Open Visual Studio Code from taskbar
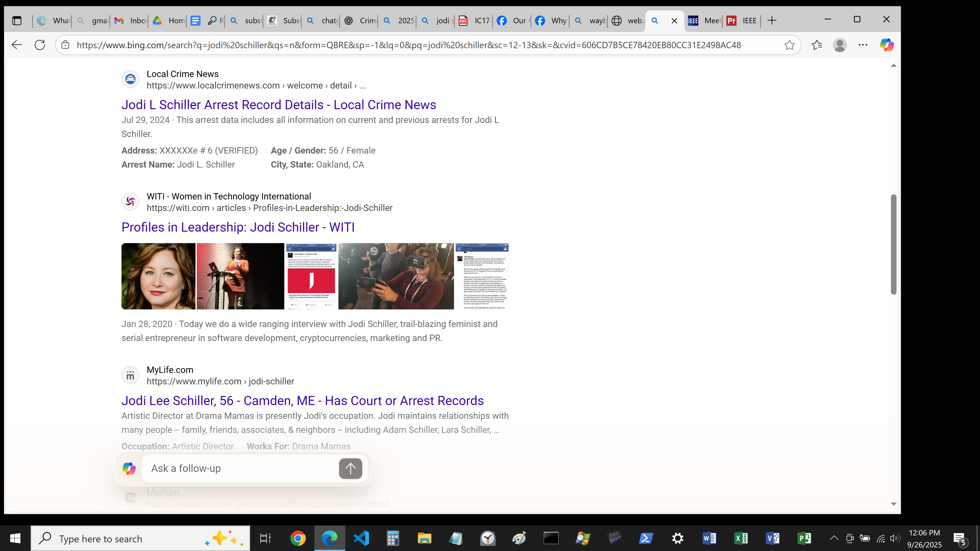The width and height of the screenshot is (980, 551). pos(361,538)
